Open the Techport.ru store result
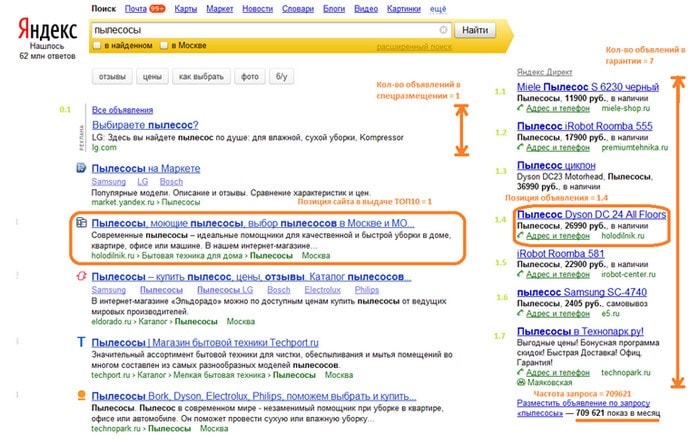 coord(205,342)
